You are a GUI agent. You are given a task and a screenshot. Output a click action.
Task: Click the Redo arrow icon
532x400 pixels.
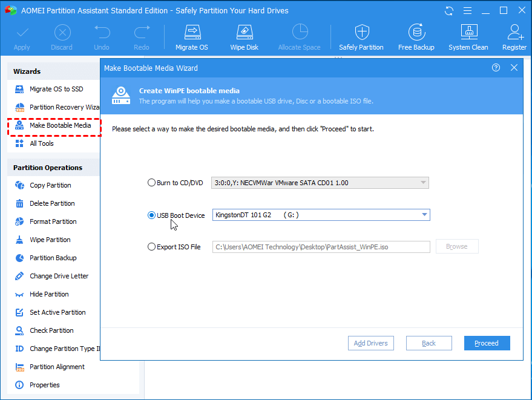pos(142,32)
